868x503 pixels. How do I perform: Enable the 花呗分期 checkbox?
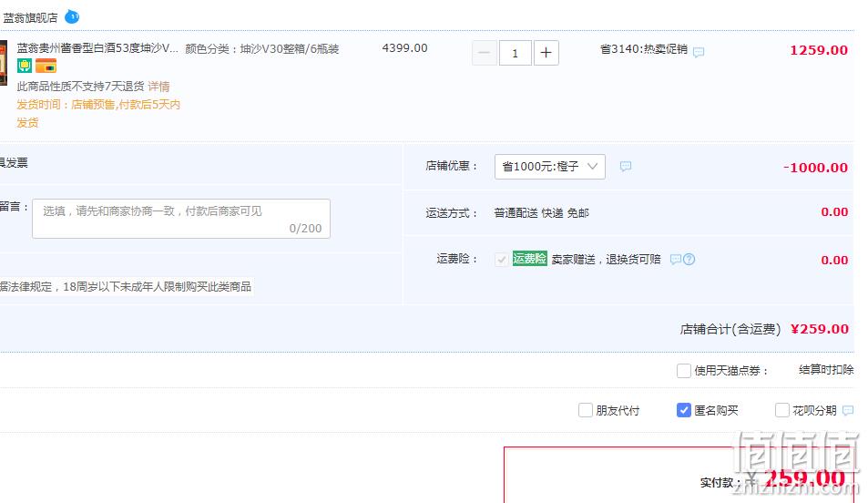click(x=781, y=410)
